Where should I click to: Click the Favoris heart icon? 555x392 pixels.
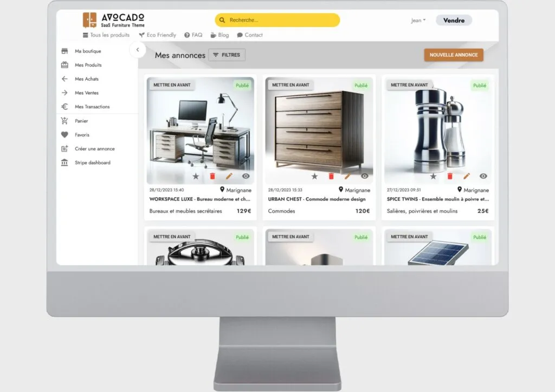pos(64,135)
